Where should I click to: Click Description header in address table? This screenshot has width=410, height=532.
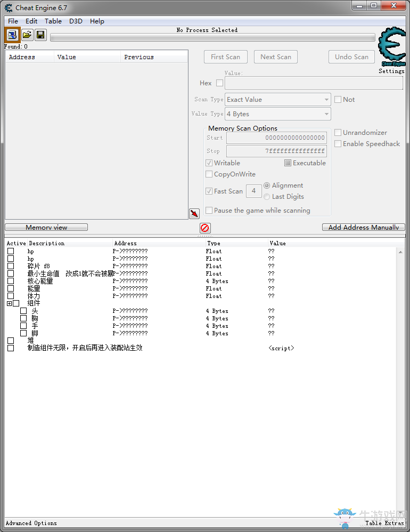click(x=70, y=243)
